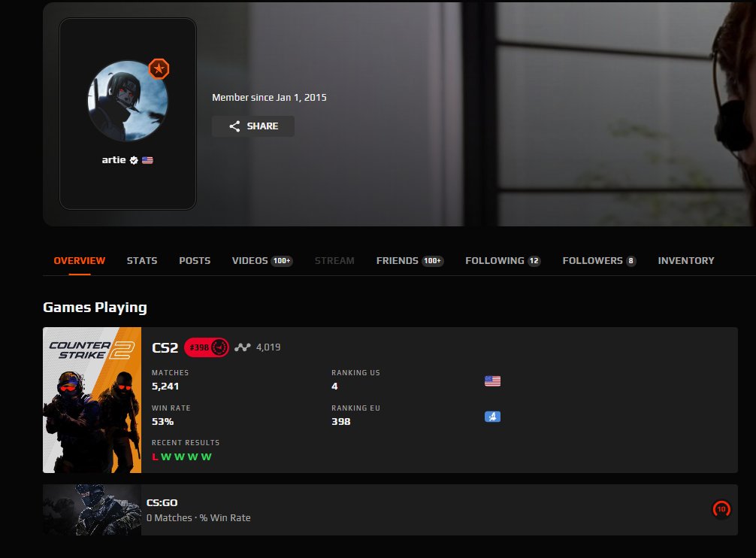Select the disabled Stream tab
The width and height of the screenshot is (756, 558).
click(334, 260)
